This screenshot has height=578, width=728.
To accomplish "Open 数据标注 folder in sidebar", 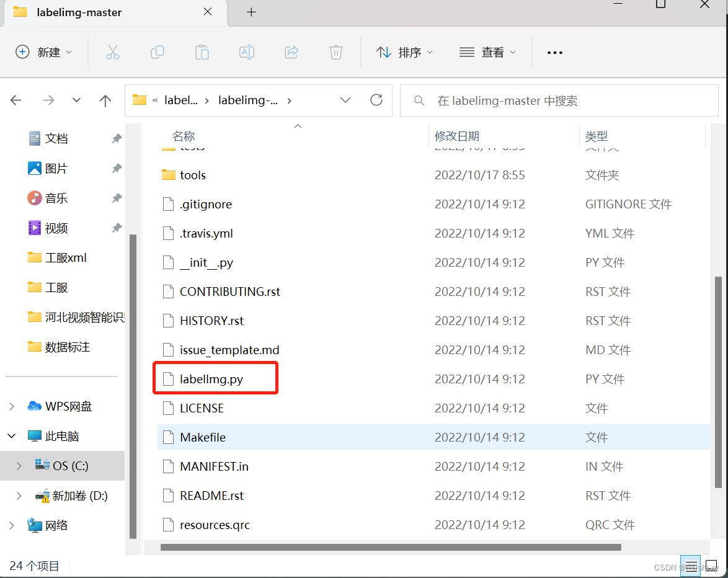I will 68,347.
